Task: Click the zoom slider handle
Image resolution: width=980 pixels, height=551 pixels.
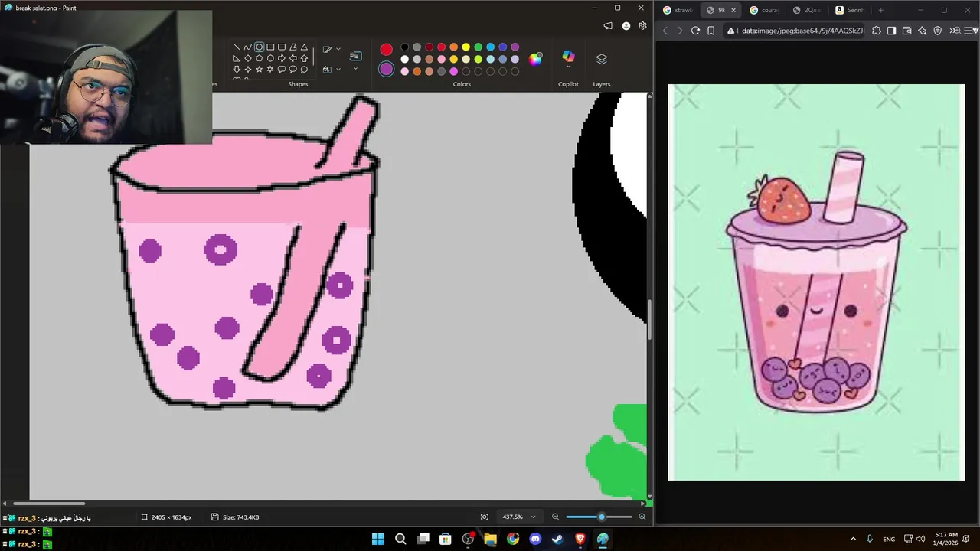Action: (602, 517)
